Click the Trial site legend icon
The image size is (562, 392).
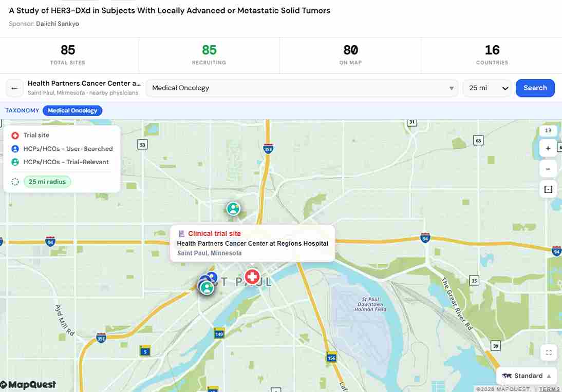[x=15, y=135]
